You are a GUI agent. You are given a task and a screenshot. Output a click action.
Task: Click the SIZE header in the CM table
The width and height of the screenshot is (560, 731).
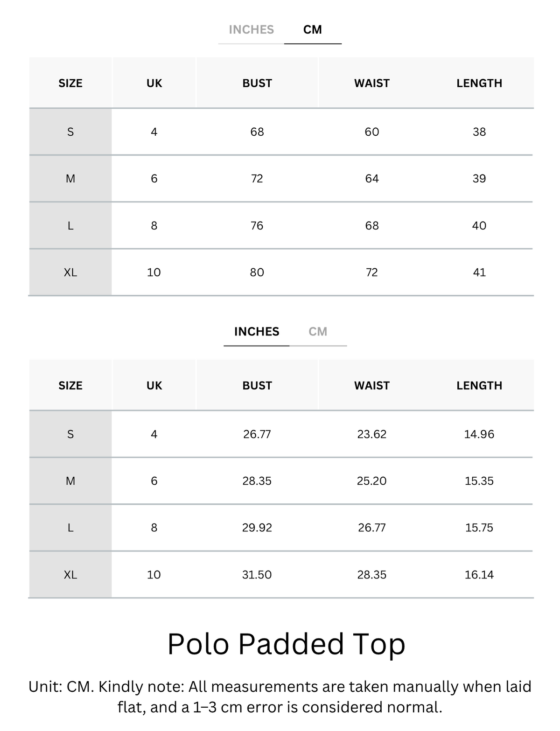tap(70, 83)
